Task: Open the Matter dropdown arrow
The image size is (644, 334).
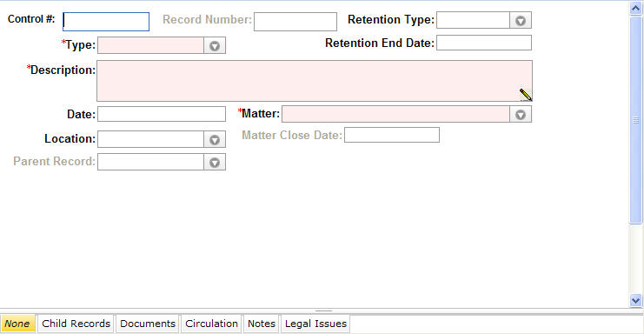Action: 521,114
